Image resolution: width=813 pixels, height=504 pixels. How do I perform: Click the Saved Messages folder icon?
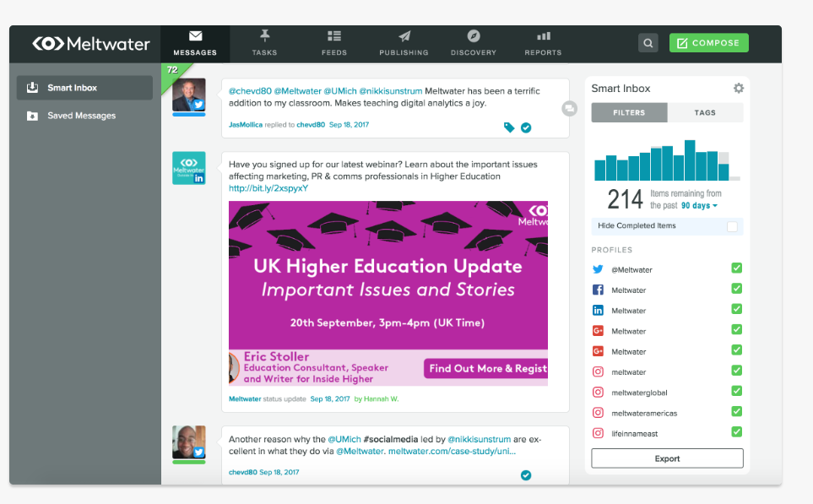coord(32,116)
